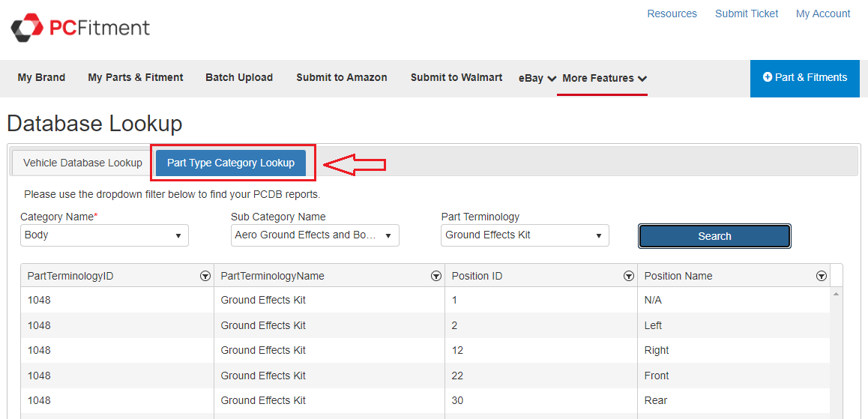Open Position ID column filter icon

click(629, 276)
